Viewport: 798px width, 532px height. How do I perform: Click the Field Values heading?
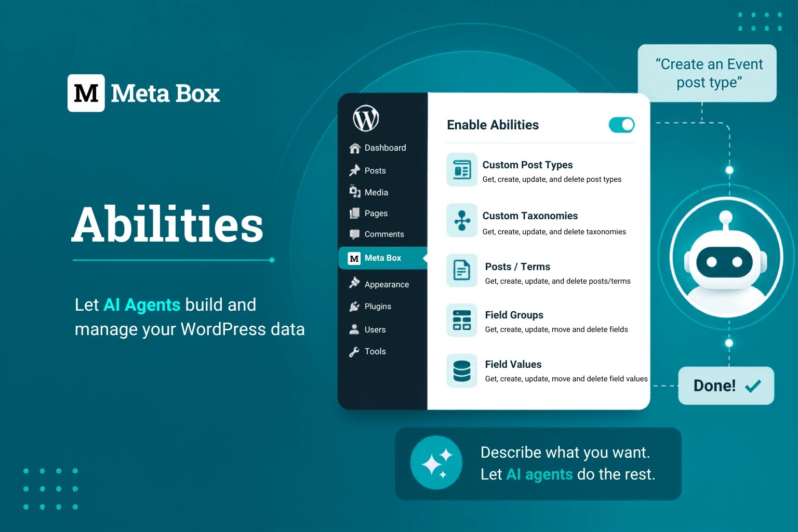(x=513, y=364)
